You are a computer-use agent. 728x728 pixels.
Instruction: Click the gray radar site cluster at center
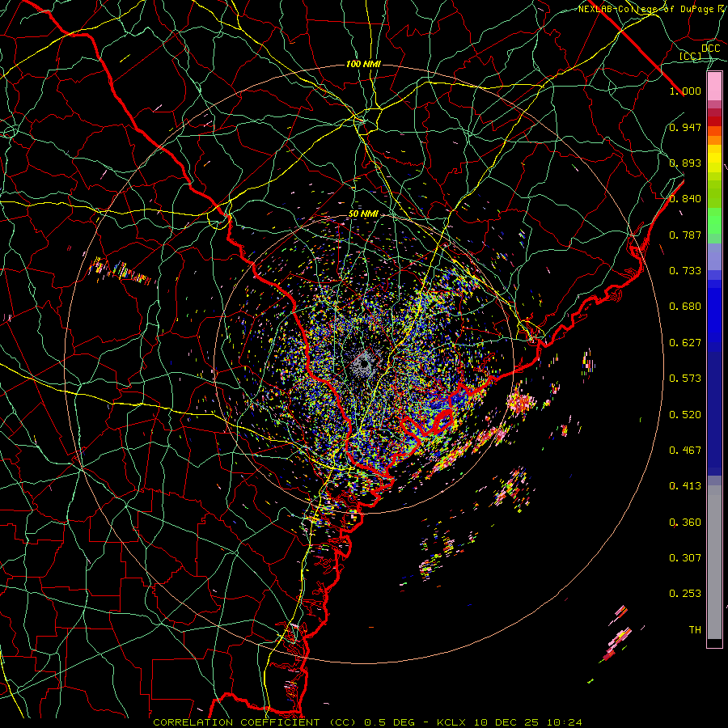point(364,363)
